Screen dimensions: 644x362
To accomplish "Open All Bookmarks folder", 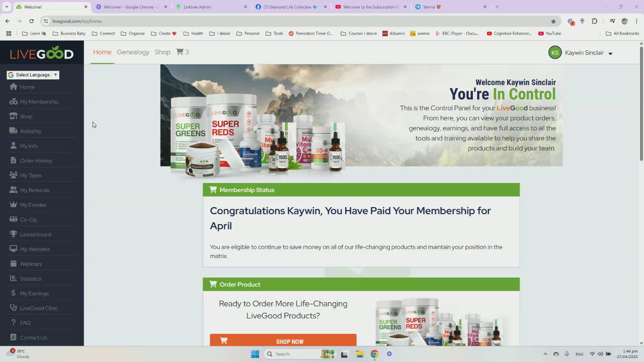I will 622,33.
